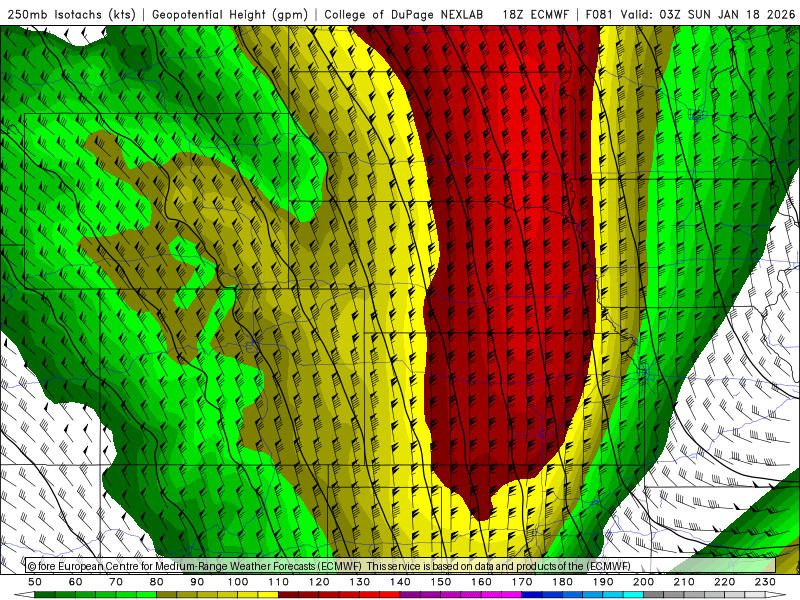
Task: Click the dark blue swatch right of 170
Action: tap(532, 595)
